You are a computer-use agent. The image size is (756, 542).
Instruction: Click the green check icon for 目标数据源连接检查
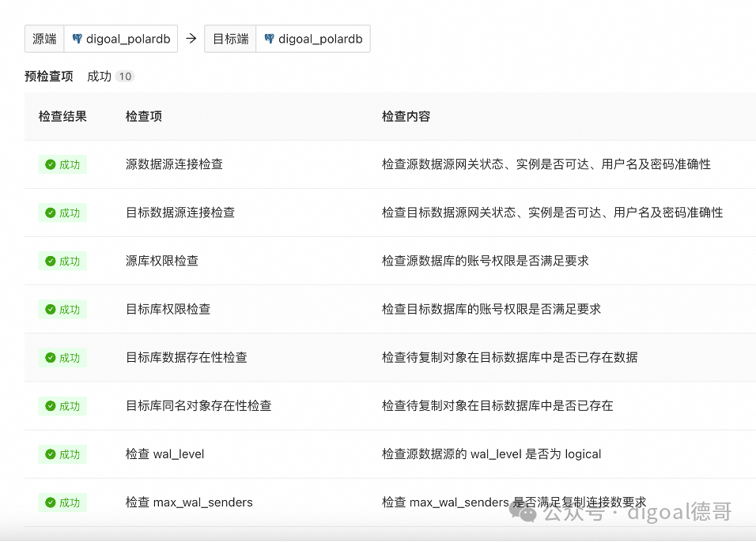50,213
